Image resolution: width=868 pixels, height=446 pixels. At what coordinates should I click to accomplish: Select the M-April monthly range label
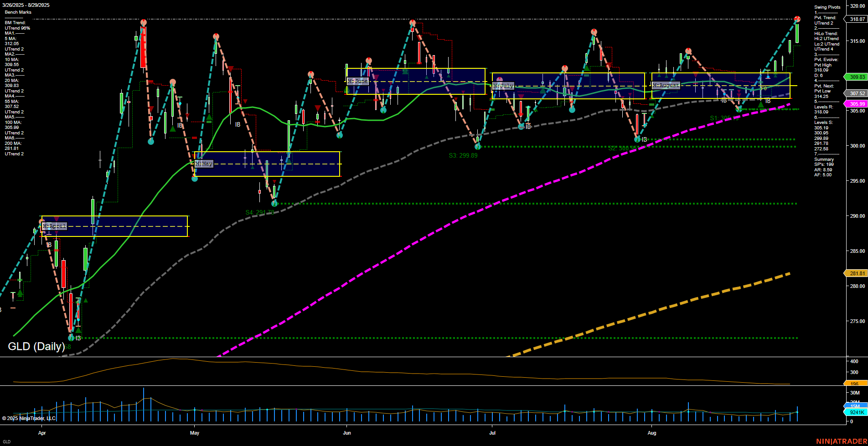point(53,226)
